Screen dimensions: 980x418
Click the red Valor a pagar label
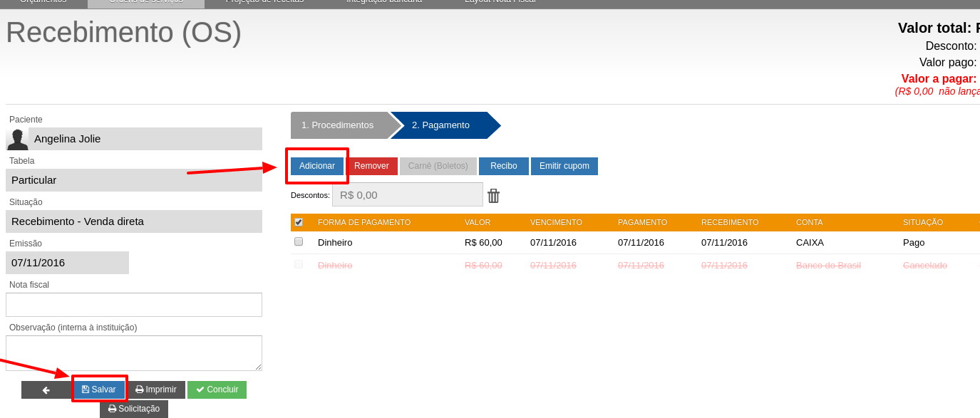click(939, 78)
